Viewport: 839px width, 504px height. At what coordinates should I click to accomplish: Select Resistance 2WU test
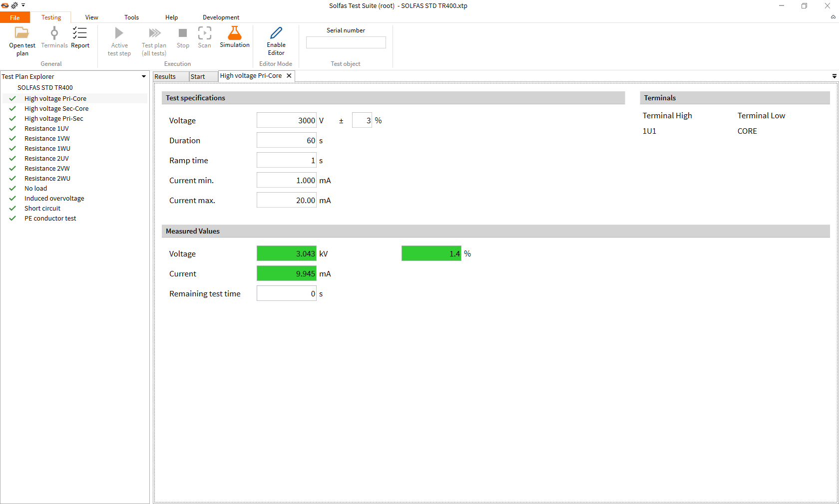point(47,179)
